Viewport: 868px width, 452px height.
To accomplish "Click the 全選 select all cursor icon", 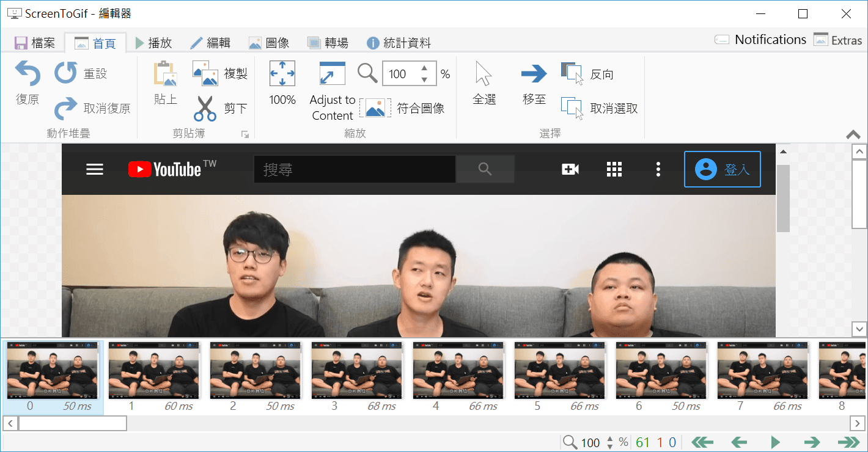I will 484,74.
